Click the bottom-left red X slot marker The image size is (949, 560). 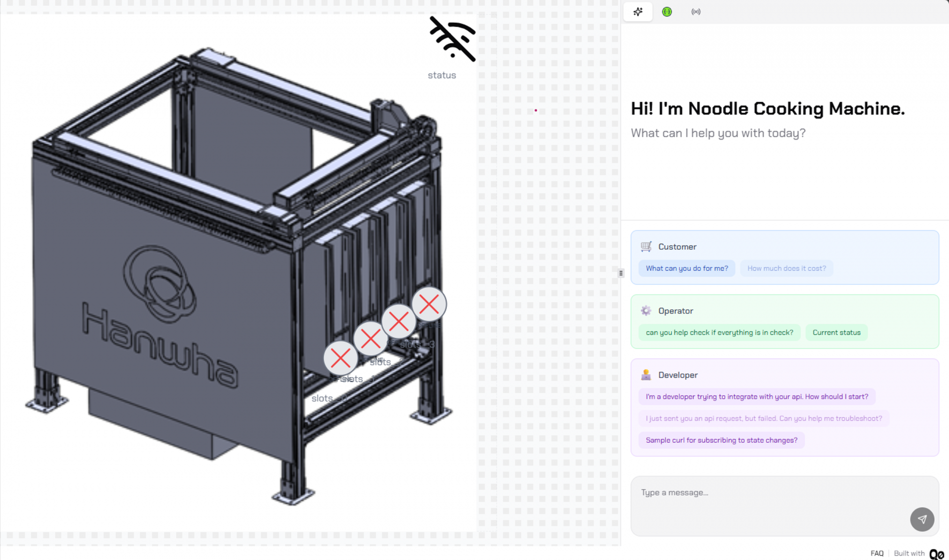340,358
